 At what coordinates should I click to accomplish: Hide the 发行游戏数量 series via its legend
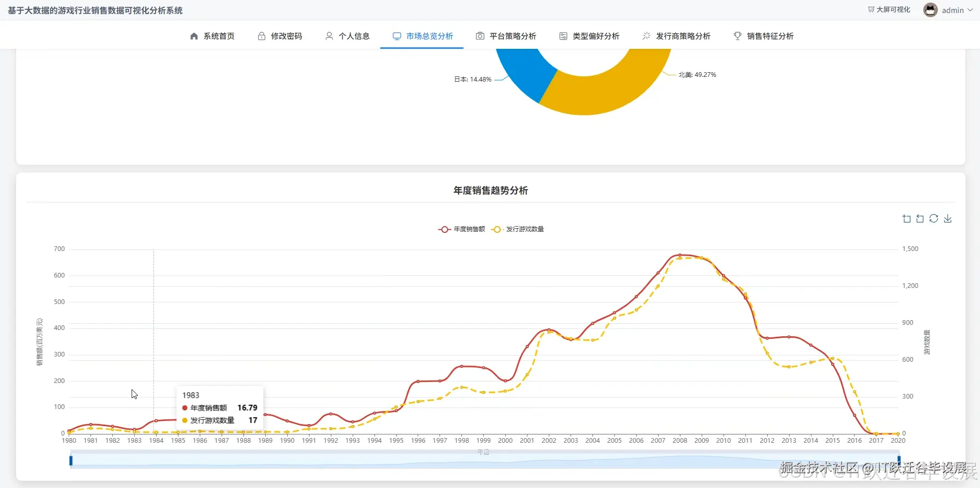[522, 229]
